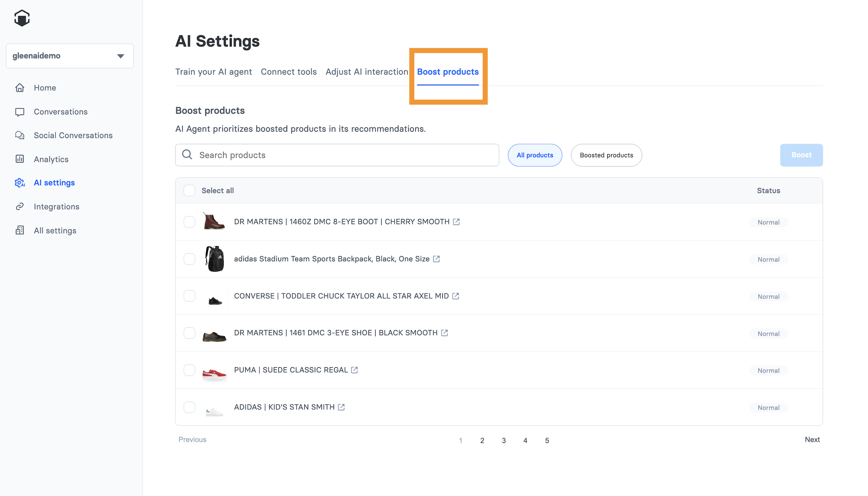Check the Select all checkbox
The width and height of the screenshot is (868, 496).
pos(189,190)
